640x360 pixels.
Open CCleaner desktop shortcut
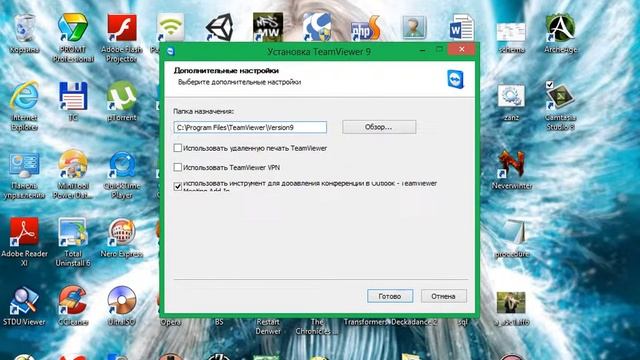click(73, 301)
